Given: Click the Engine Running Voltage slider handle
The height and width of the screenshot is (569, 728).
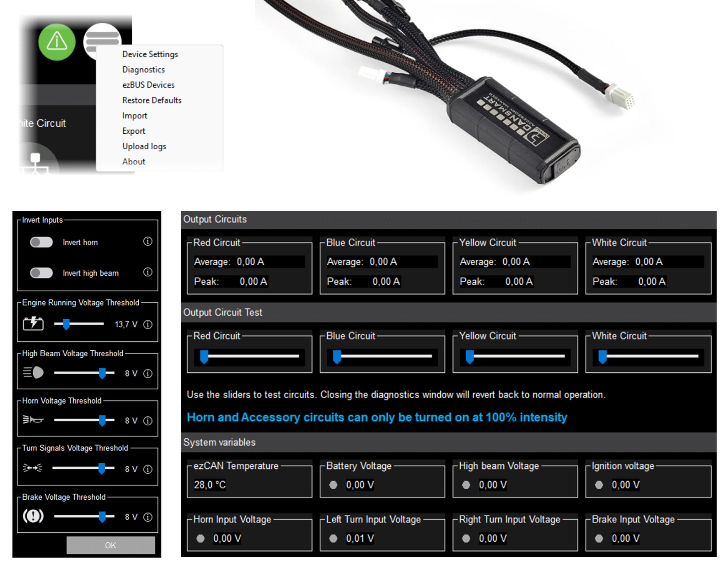Looking at the screenshot, I should point(66,324).
